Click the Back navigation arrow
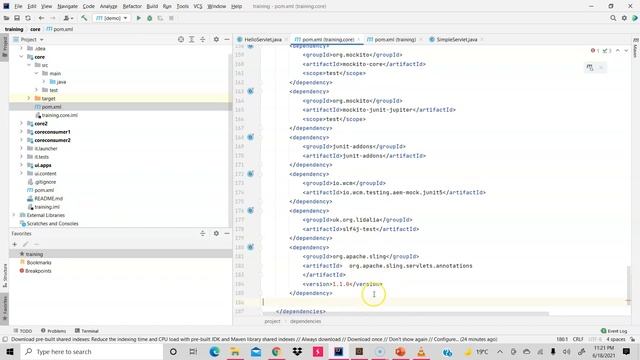 pos(41,18)
